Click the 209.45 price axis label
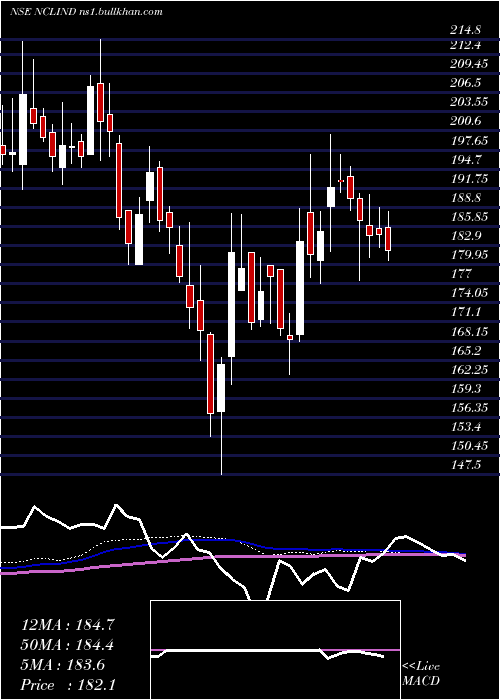Viewport: 500px width, 700px height. pos(469,64)
